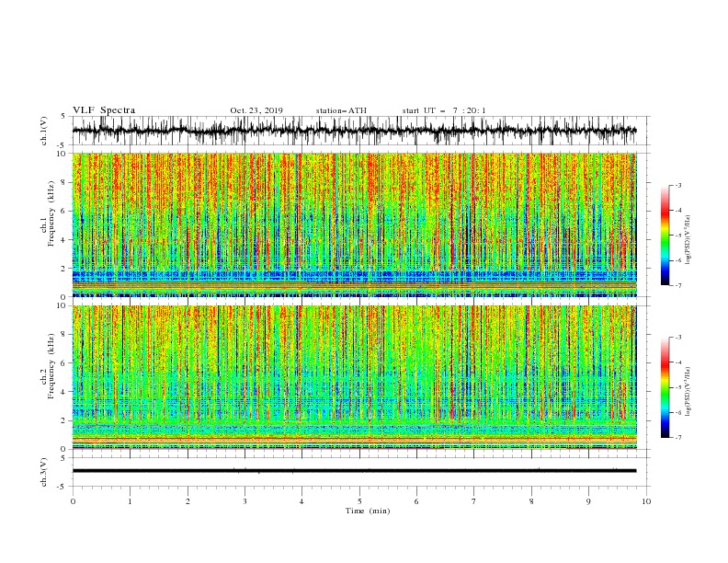Click time axis tick label '7'

(x=474, y=501)
